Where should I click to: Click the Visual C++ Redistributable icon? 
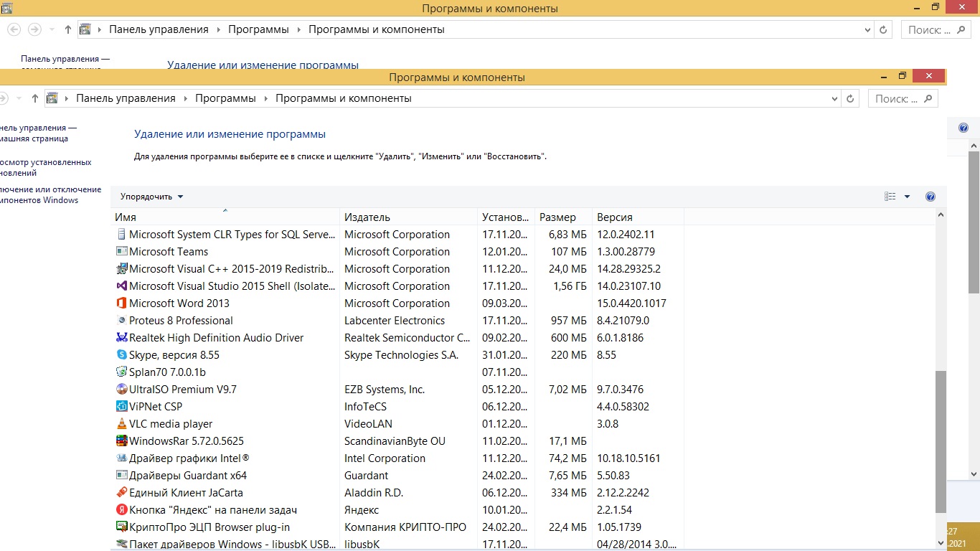pyautogui.click(x=122, y=269)
